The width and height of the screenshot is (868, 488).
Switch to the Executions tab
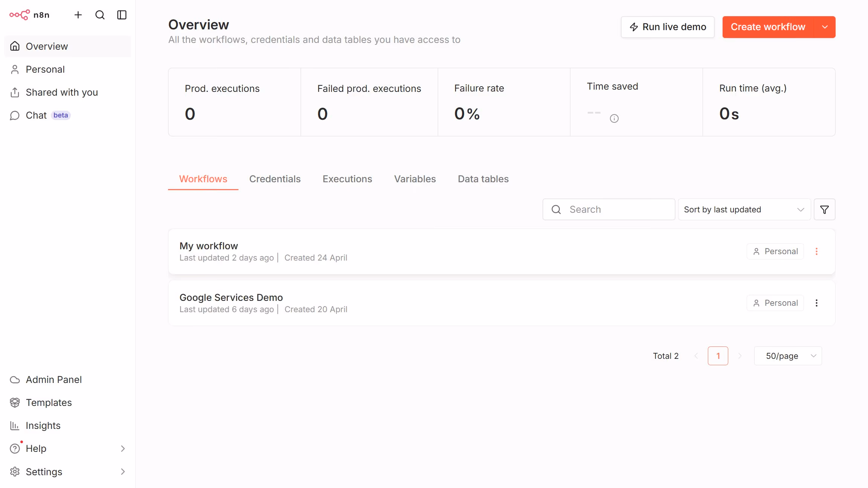(x=347, y=179)
